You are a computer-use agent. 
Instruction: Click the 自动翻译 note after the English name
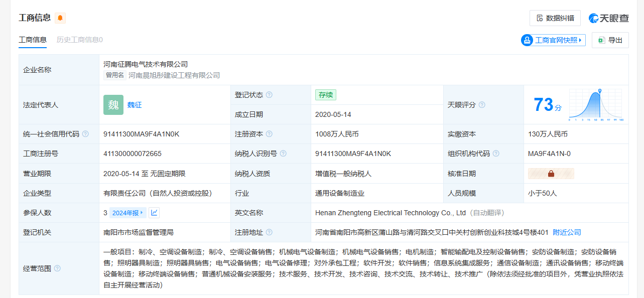tap(487, 213)
